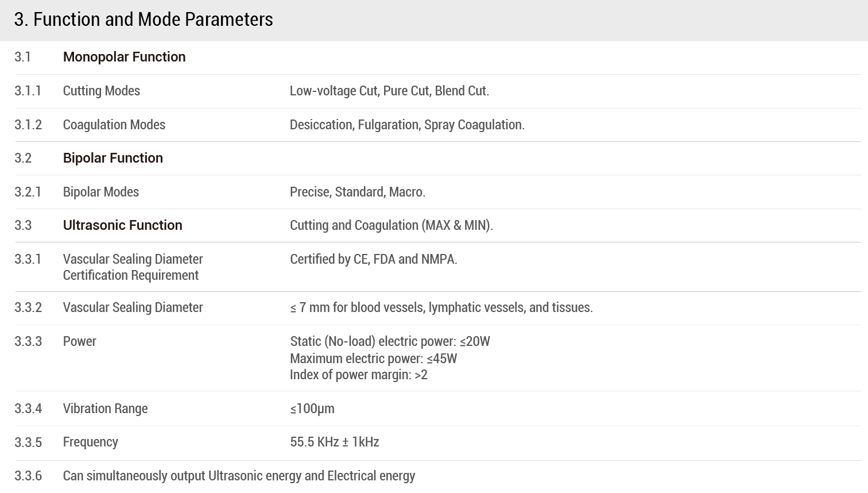Click the Ultrasonic Function section title
The width and height of the screenshot is (868, 493).
(122, 225)
